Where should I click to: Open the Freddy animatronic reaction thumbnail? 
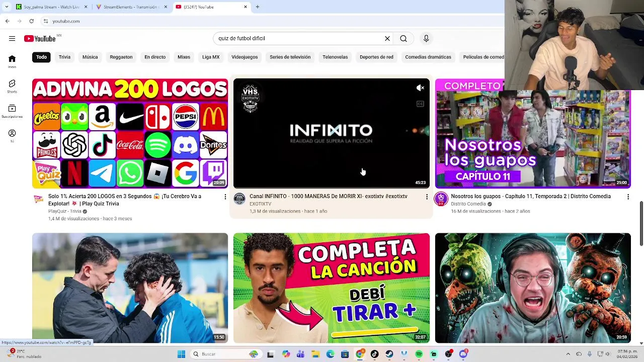(x=533, y=288)
